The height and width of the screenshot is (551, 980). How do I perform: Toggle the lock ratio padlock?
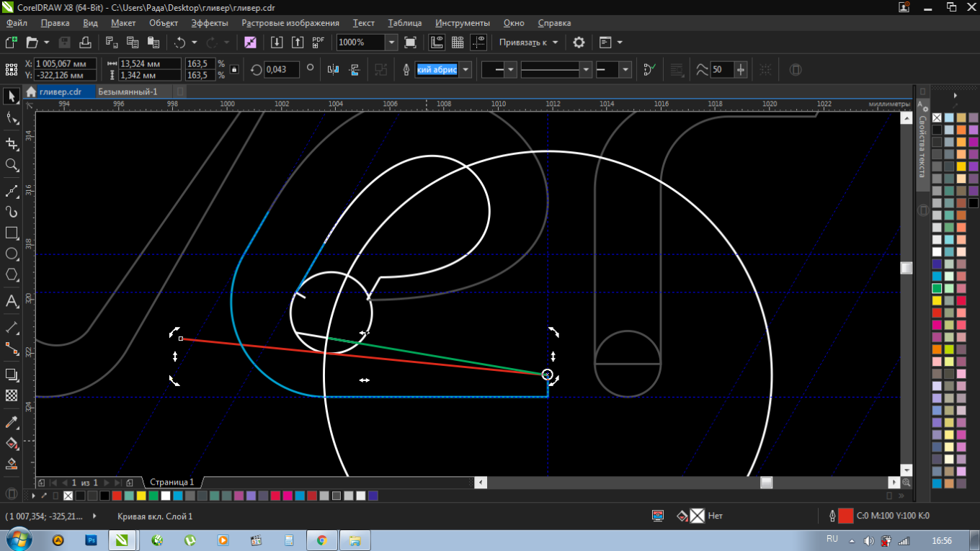pos(234,70)
